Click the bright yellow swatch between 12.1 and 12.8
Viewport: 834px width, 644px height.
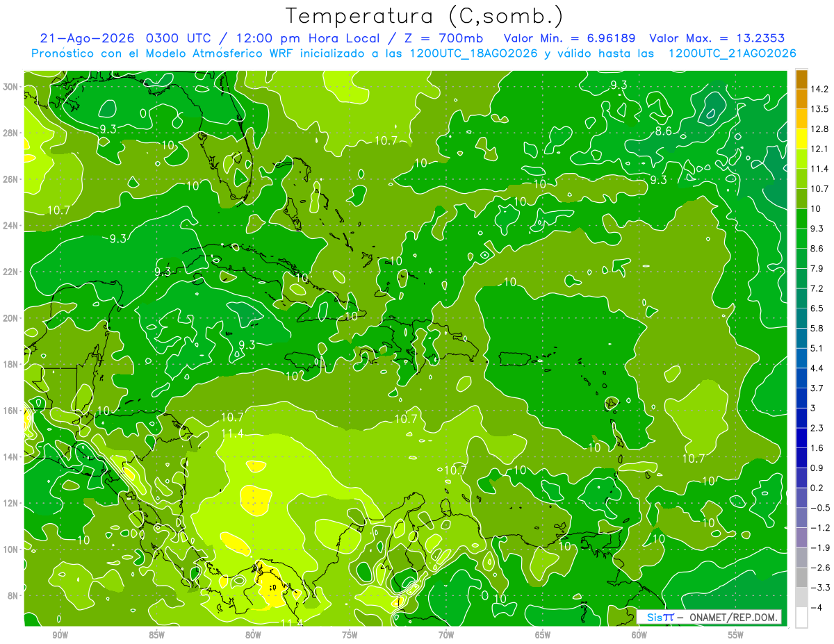pyautogui.click(x=801, y=139)
